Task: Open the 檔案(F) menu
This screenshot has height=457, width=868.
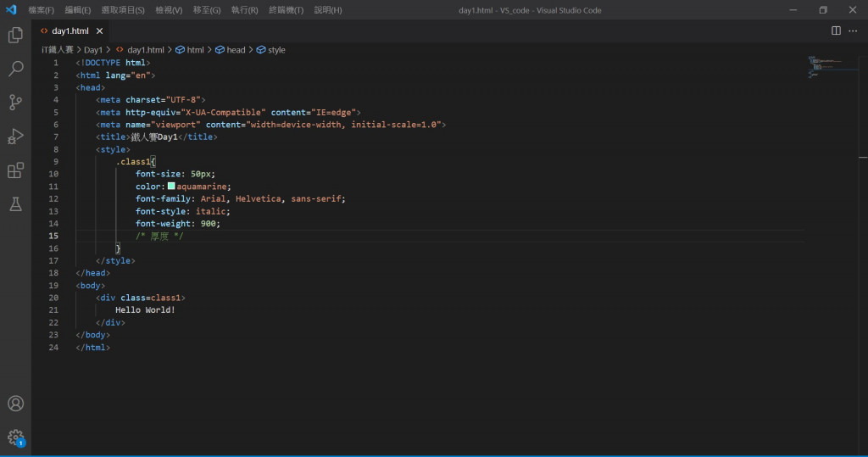Action: [x=41, y=10]
